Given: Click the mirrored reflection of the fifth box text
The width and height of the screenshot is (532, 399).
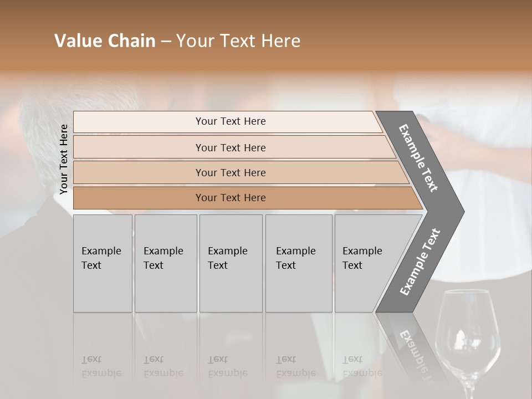Looking at the screenshot, I should pyautogui.click(x=362, y=366).
